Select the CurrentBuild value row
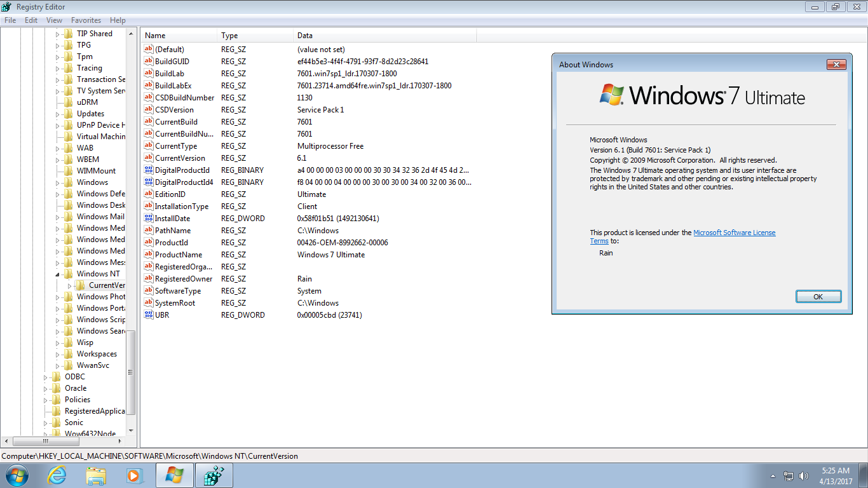 (x=308, y=122)
